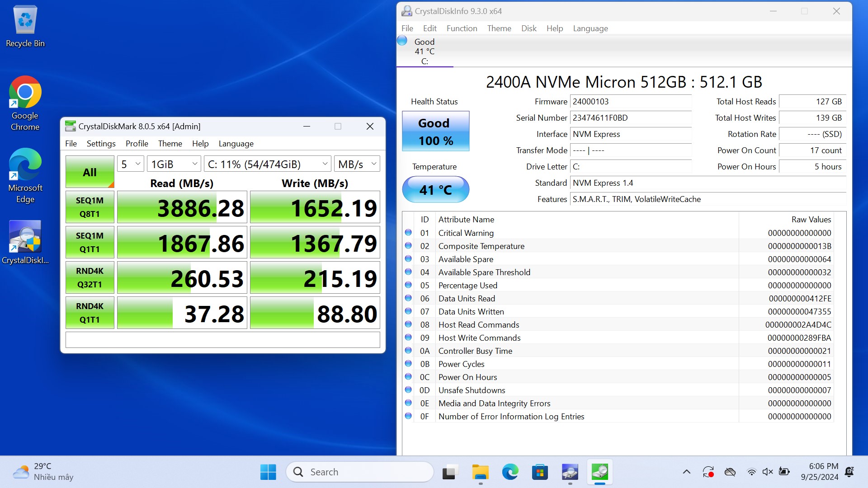
Task: Open test count dropdown showing 5
Action: [131, 164]
